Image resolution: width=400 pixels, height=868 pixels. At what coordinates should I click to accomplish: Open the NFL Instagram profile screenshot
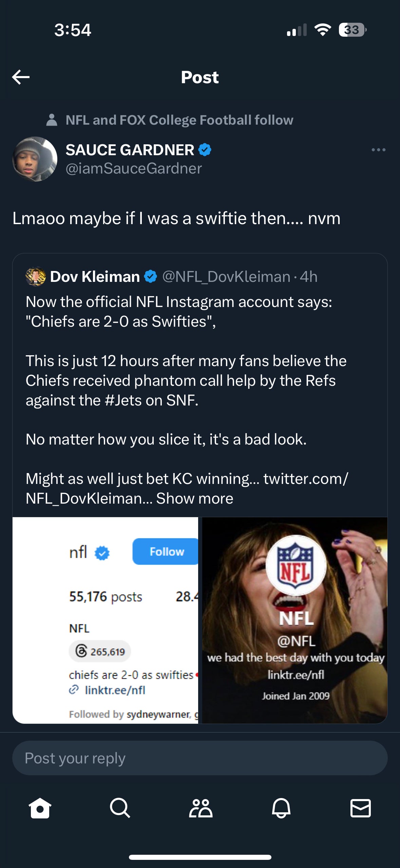pyautogui.click(x=105, y=620)
